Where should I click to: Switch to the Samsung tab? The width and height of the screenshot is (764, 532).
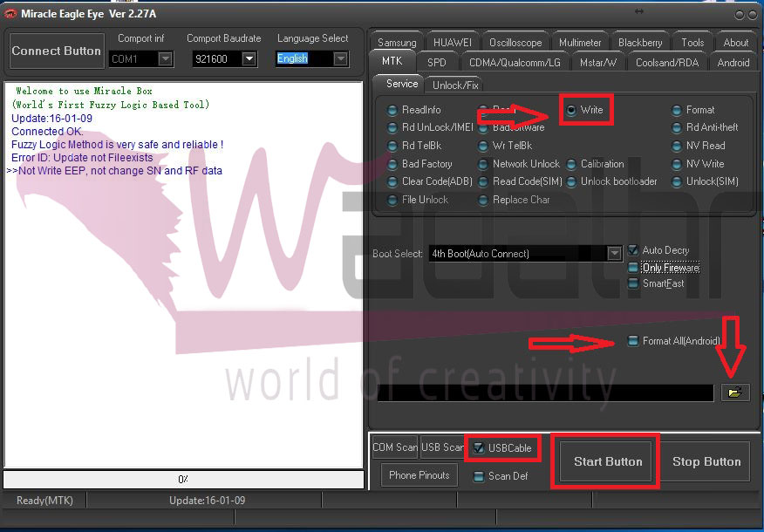(x=397, y=43)
